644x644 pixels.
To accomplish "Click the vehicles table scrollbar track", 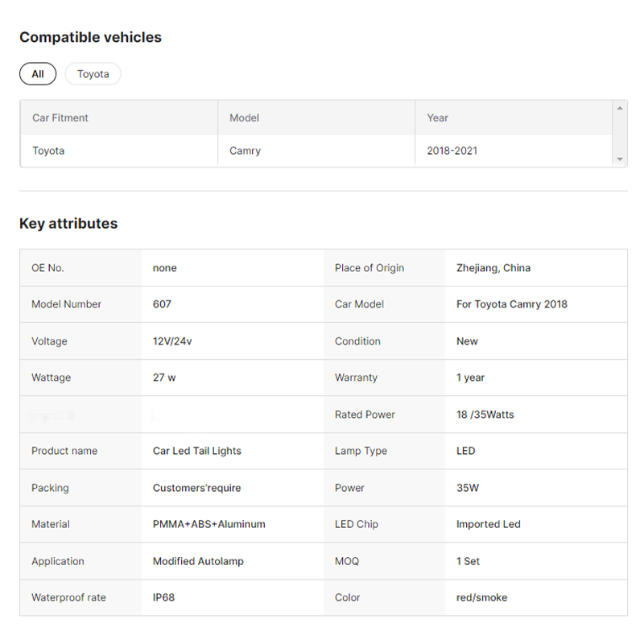I will pos(619,134).
